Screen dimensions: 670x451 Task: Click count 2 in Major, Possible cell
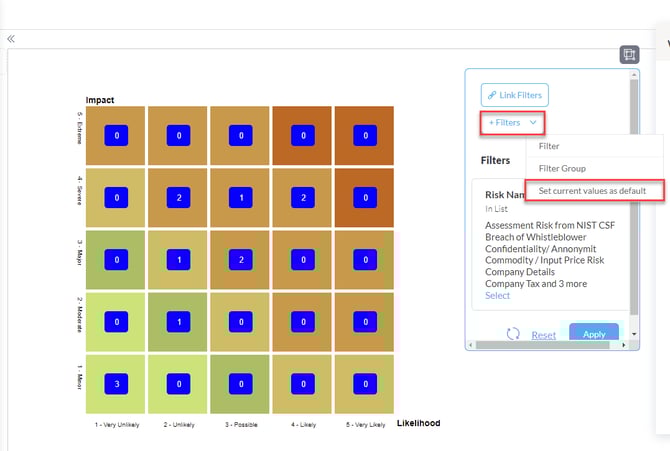click(x=240, y=260)
